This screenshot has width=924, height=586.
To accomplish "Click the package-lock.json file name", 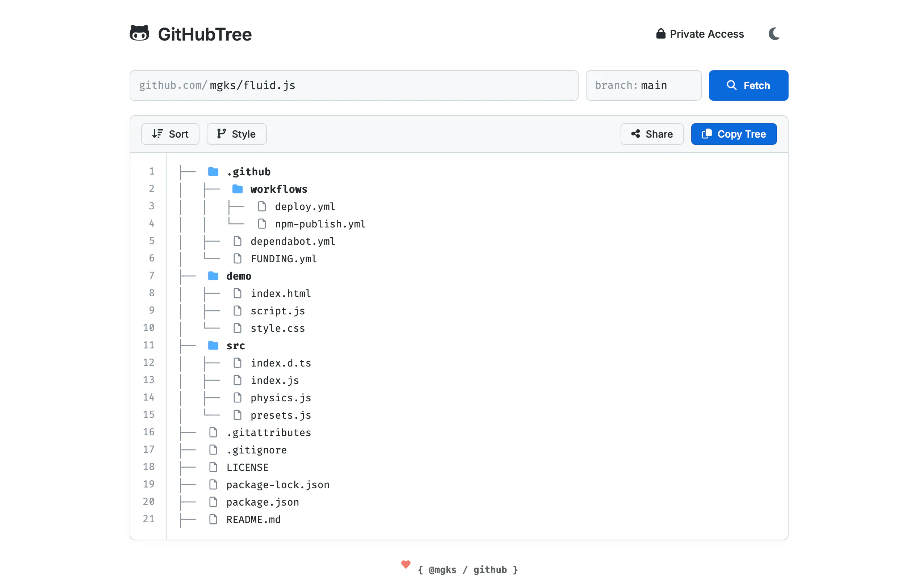I will coord(278,485).
